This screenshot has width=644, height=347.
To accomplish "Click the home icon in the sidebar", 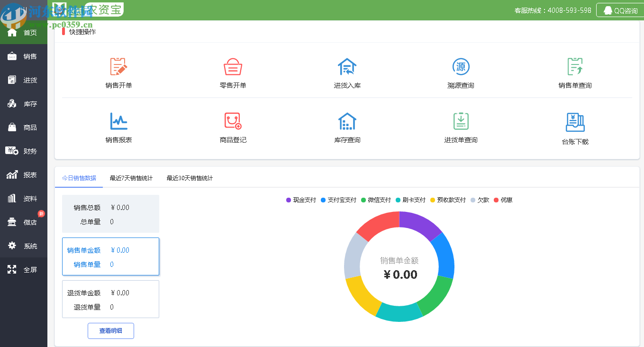I will point(12,32).
